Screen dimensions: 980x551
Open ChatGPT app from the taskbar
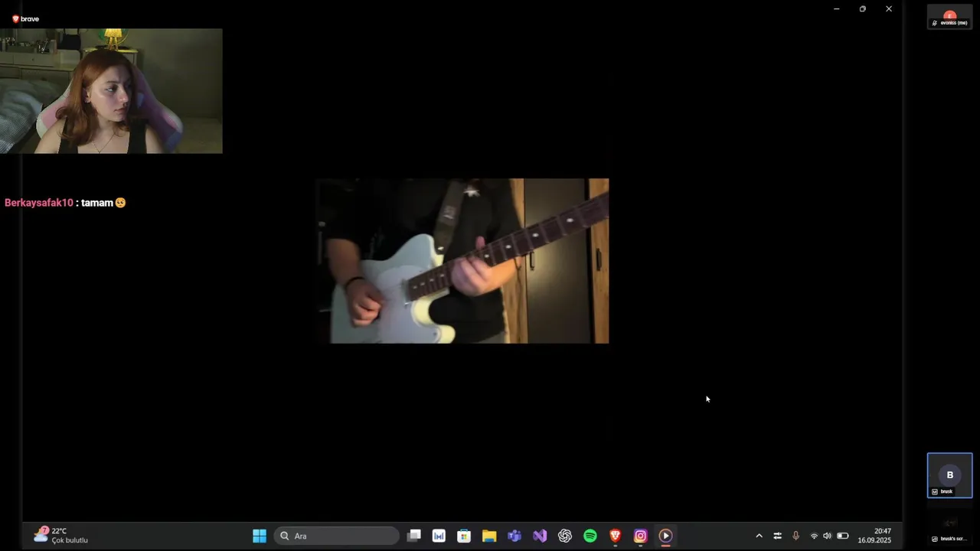click(x=565, y=536)
